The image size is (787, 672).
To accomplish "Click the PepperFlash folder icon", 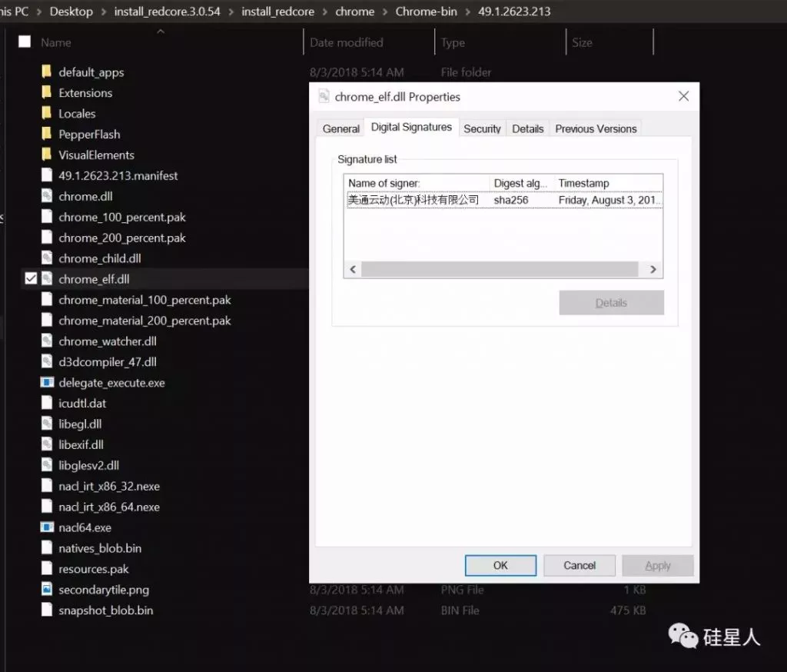I will click(47, 134).
